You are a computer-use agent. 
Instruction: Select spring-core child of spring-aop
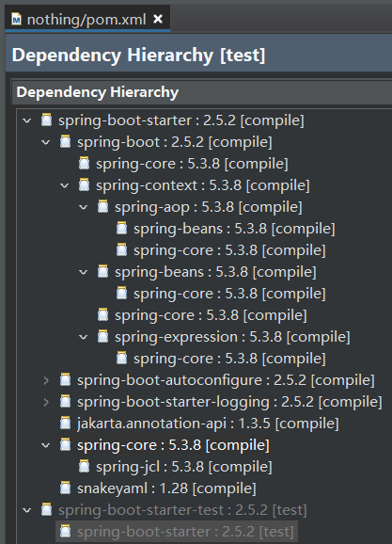(x=229, y=250)
